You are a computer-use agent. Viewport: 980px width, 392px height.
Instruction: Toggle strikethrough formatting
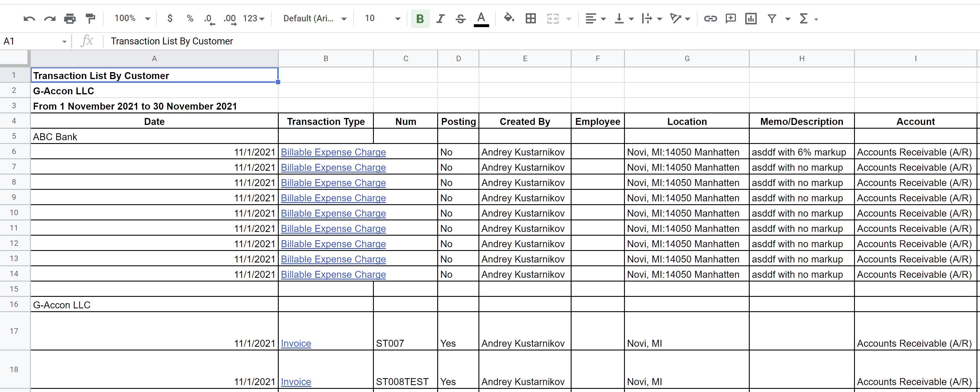(x=461, y=19)
